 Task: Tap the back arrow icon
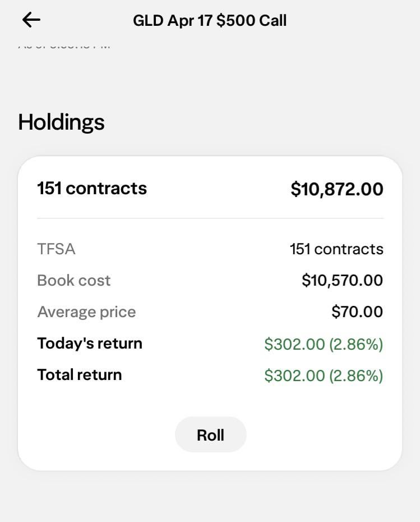coord(31,20)
